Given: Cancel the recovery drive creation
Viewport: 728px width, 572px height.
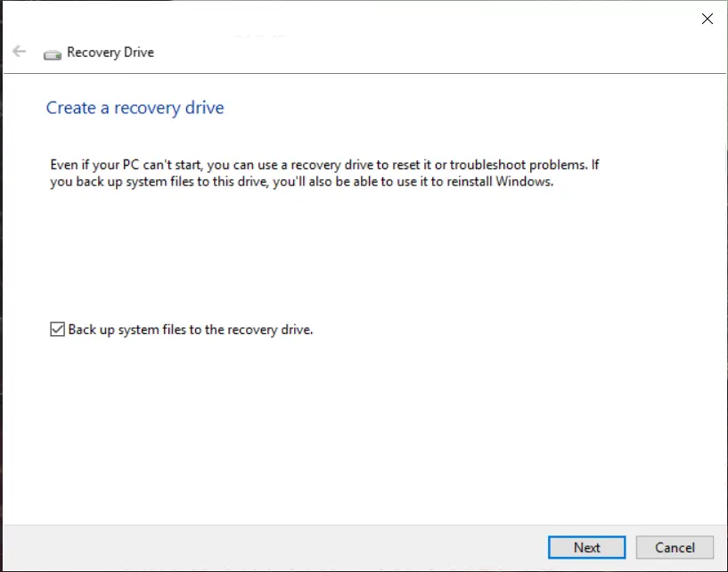Looking at the screenshot, I should [675, 547].
